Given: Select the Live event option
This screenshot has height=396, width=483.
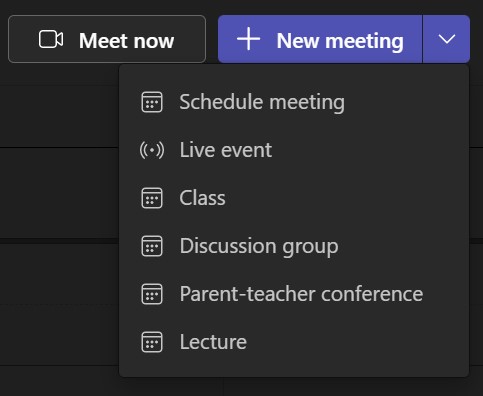Looking at the screenshot, I should (x=294, y=150).
